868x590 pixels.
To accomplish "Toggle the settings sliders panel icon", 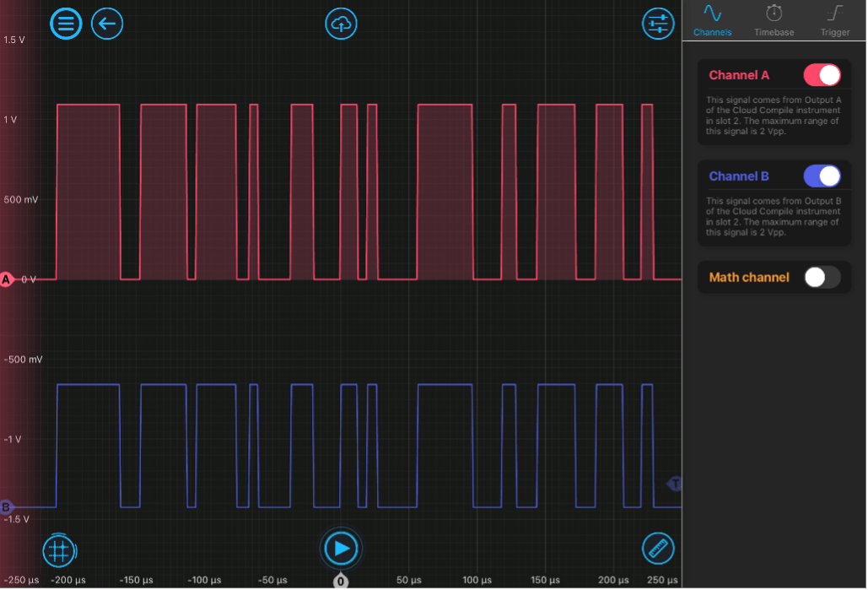I will [x=658, y=24].
